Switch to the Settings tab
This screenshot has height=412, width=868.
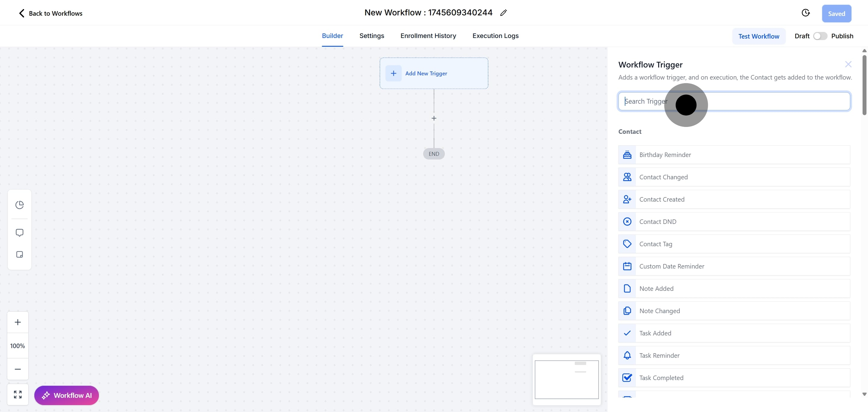372,36
